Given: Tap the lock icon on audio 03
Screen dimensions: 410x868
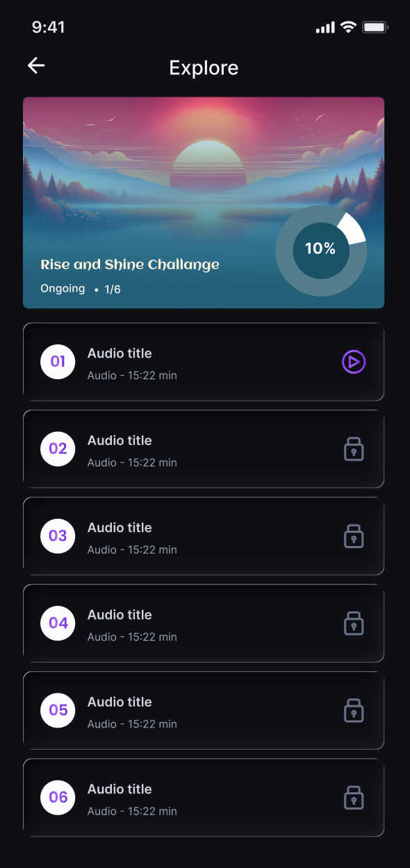Looking at the screenshot, I should coord(353,536).
